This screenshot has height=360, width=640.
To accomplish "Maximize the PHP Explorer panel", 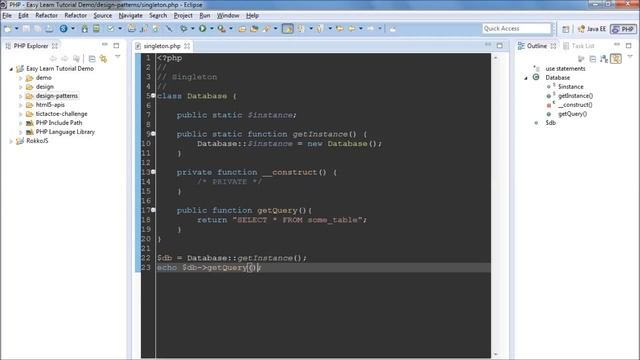I will coord(116,45).
